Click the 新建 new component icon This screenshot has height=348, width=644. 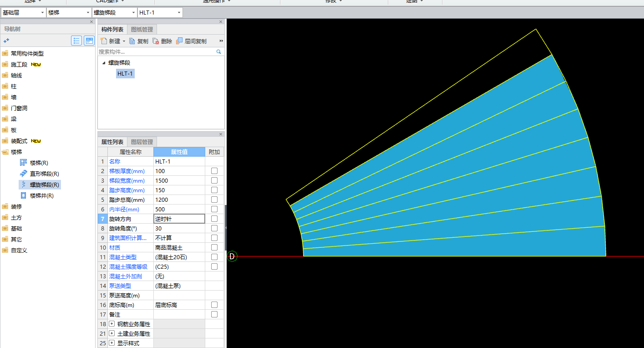tap(104, 41)
